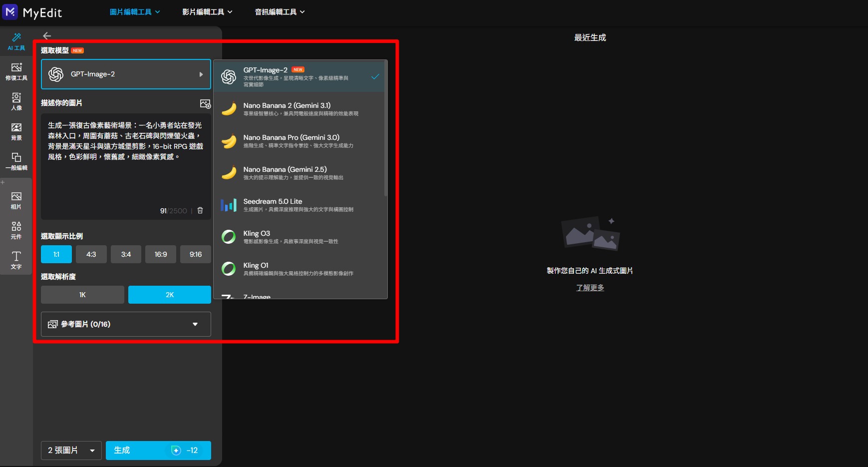Open the GPT-Image-2 model selector
The width and height of the screenshot is (868, 467).
click(126, 74)
